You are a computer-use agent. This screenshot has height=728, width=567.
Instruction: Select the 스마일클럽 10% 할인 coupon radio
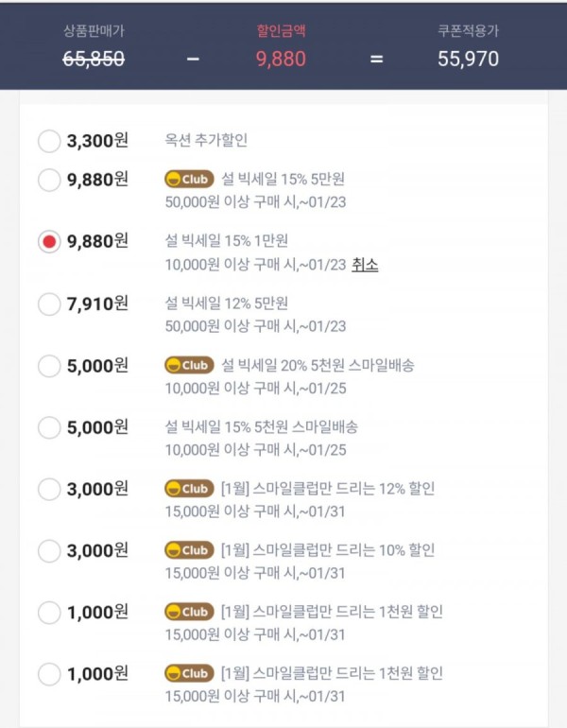(49, 551)
